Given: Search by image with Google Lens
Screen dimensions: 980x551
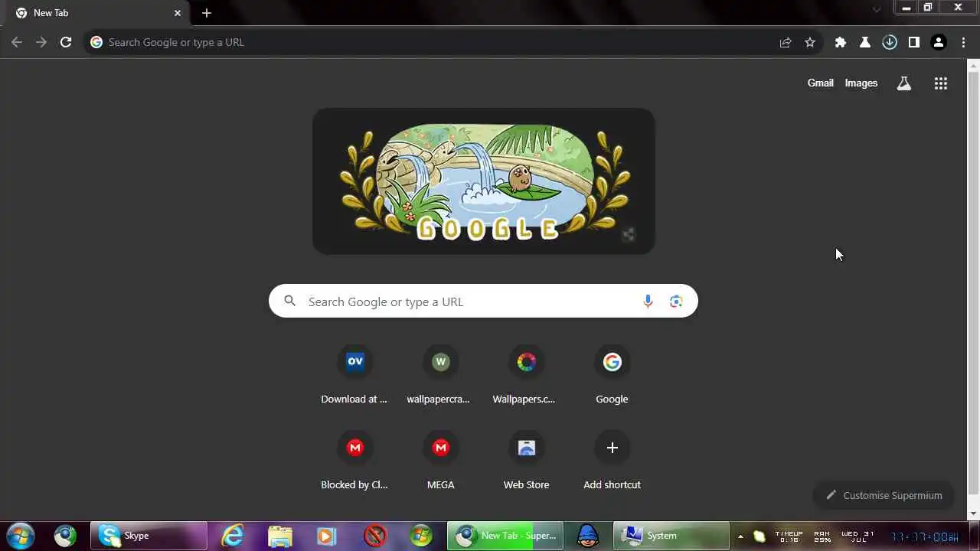Looking at the screenshot, I should click(676, 302).
